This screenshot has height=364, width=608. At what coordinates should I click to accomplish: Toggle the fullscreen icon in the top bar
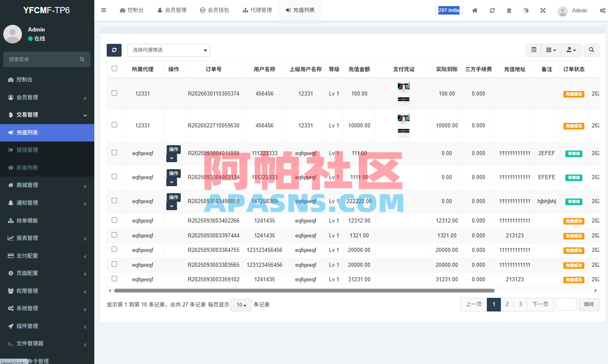[x=543, y=10]
